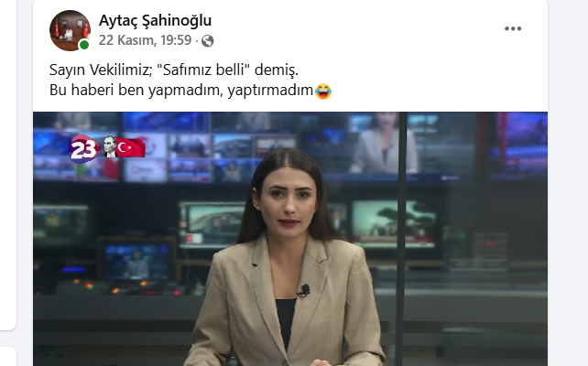Click the laughing emoji in post text
The image size is (588, 366).
(x=323, y=91)
